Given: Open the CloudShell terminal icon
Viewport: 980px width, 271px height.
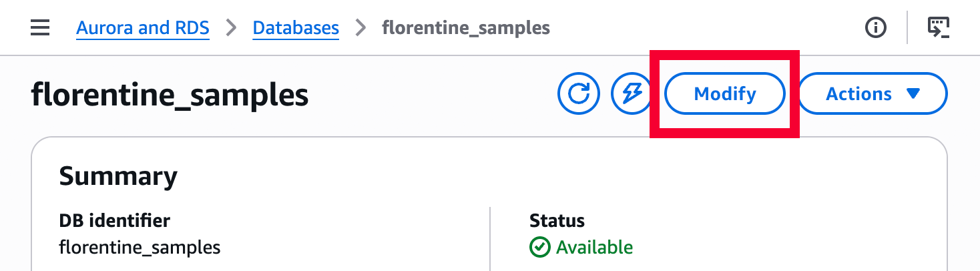Looking at the screenshot, I should pyautogui.click(x=939, y=28).
